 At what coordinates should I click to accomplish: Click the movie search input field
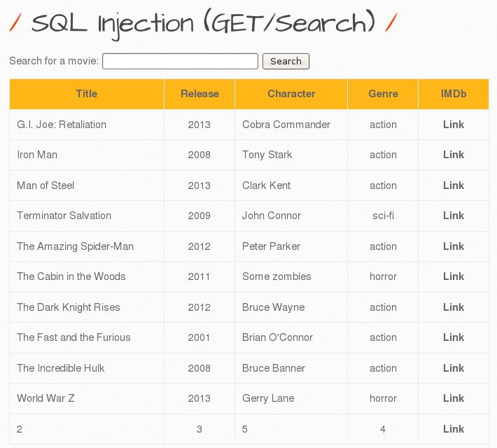pos(180,61)
